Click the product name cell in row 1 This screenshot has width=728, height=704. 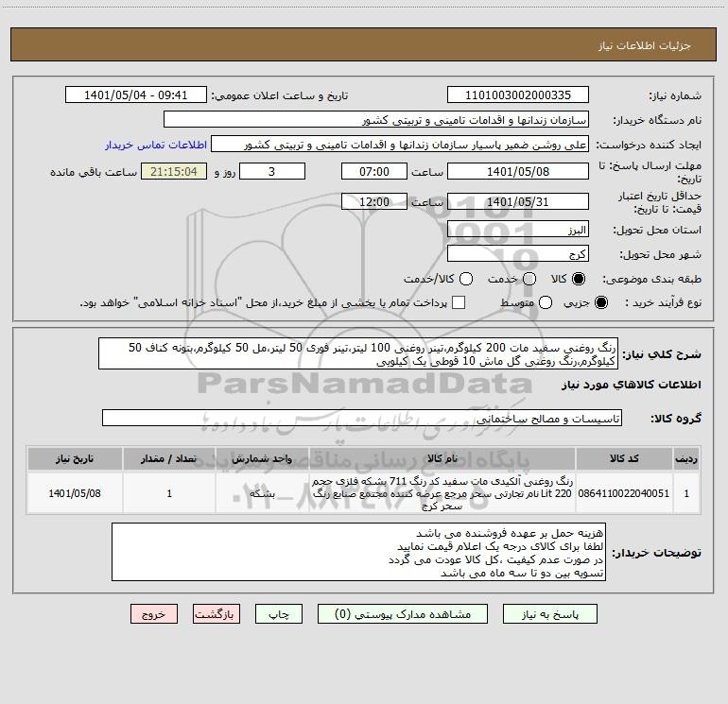(x=442, y=493)
